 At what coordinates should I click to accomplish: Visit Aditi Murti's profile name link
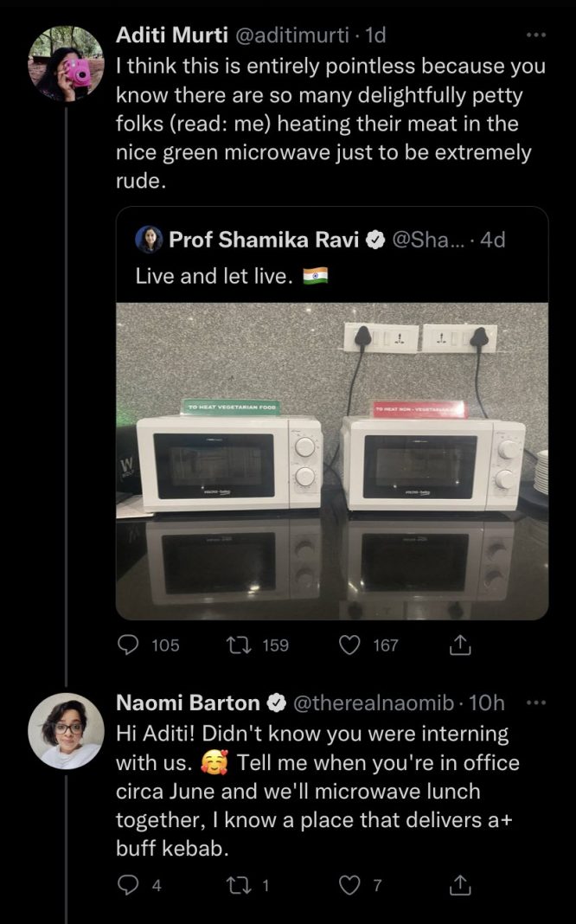pos(172,35)
